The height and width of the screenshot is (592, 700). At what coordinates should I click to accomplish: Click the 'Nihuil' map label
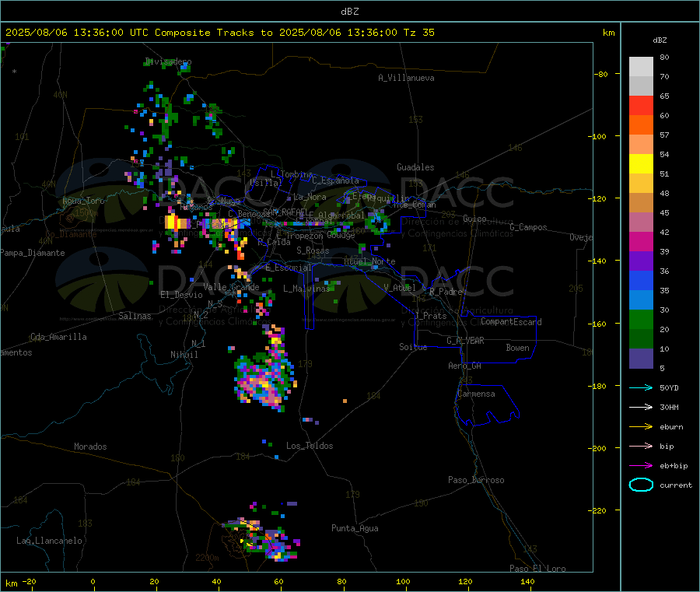[x=184, y=355]
